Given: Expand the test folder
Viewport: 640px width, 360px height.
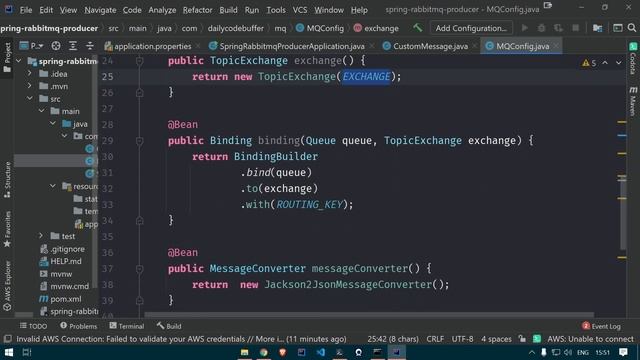Looking at the screenshot, I should (41, 236).
